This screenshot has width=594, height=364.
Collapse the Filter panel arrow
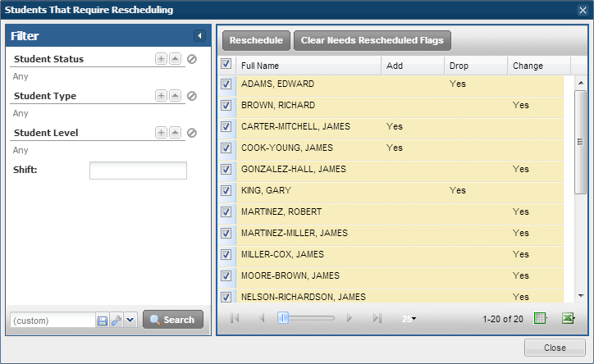pos(199,36)
